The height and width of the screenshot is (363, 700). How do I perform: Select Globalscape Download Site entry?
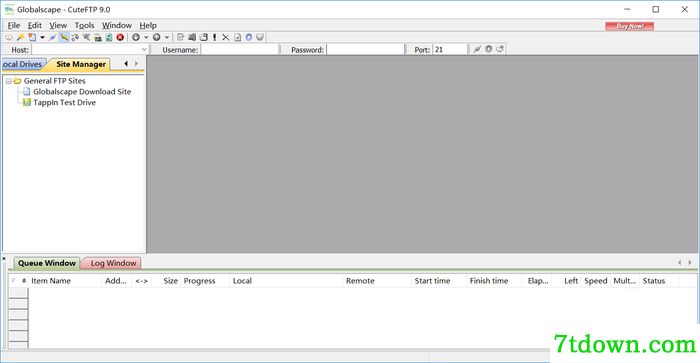(82, 92)
